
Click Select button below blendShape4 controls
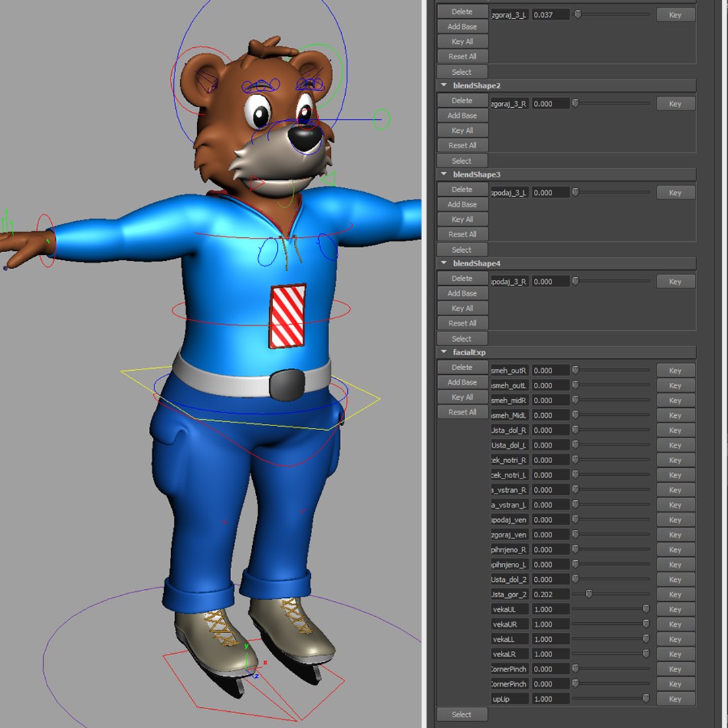coord(462,339)
